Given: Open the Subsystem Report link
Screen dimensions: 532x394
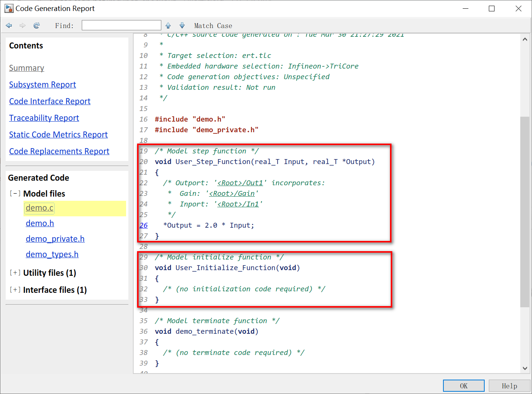Looking at the screenshot, I should pos(42,84).
